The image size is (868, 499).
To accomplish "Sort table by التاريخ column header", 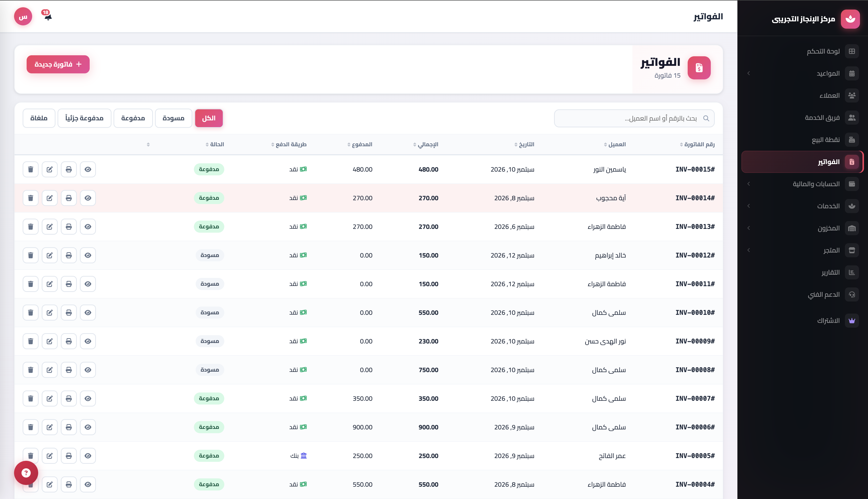I will point(524,144).
